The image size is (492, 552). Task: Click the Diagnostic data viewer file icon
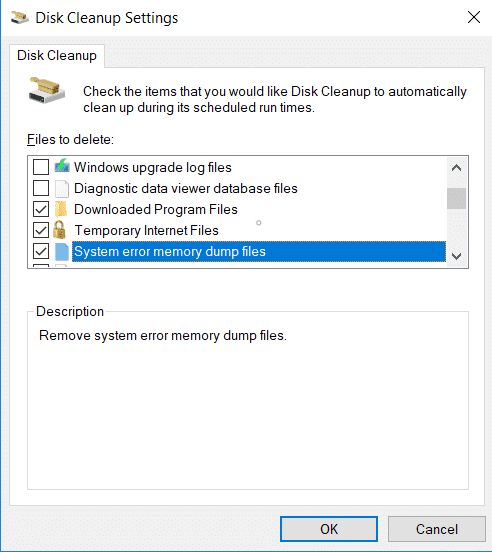coord(62,188)
